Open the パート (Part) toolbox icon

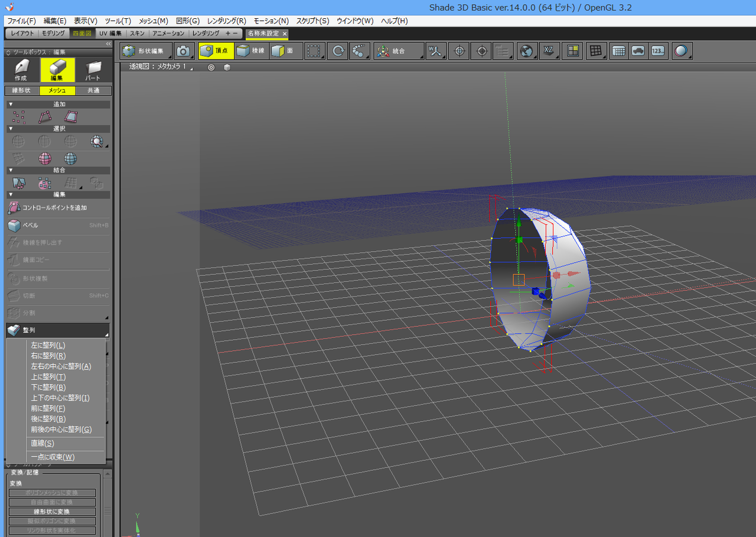(93, 70)
